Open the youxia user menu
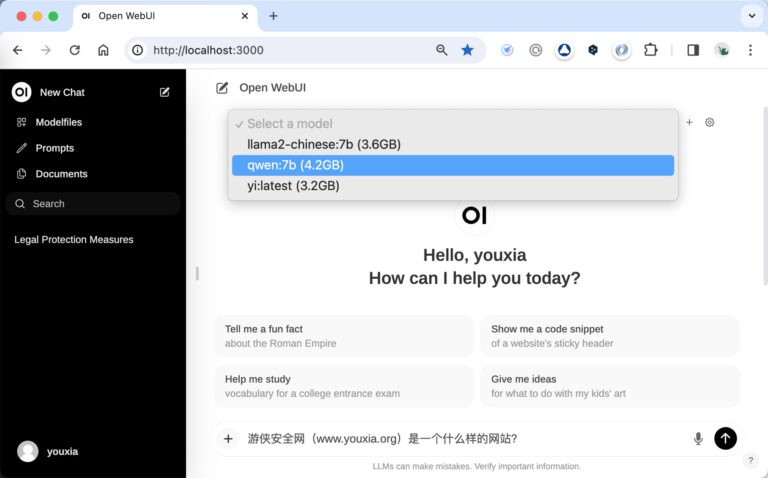 [x=48, y=452]
